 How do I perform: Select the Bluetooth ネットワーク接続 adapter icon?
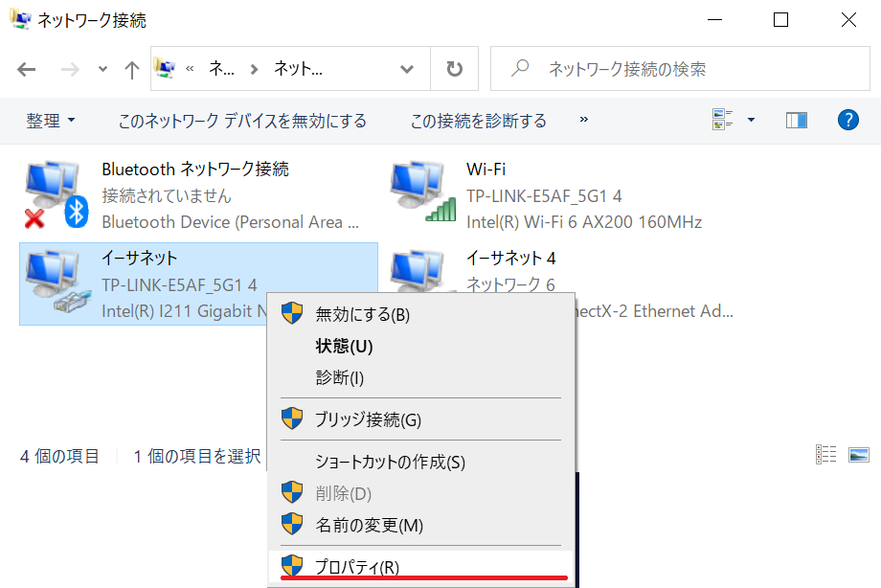point(56,194)
